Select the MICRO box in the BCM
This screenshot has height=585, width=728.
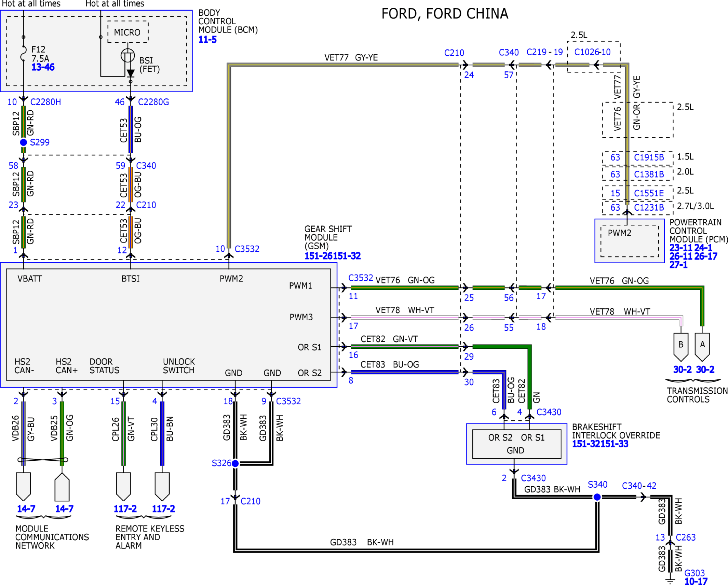click(x=128, y=32)
